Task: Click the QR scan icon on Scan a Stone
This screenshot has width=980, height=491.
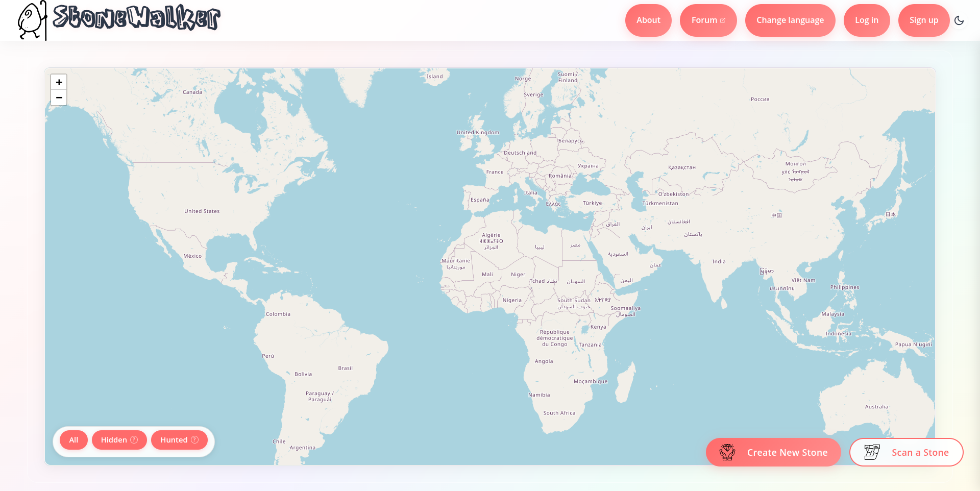Action: pyautogui.click(x=872, y=452)
